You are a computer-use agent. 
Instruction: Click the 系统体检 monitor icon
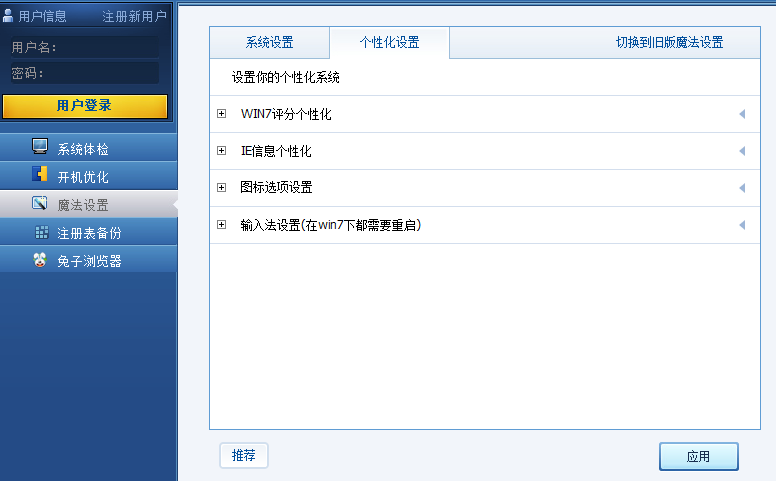click(40, 148)
